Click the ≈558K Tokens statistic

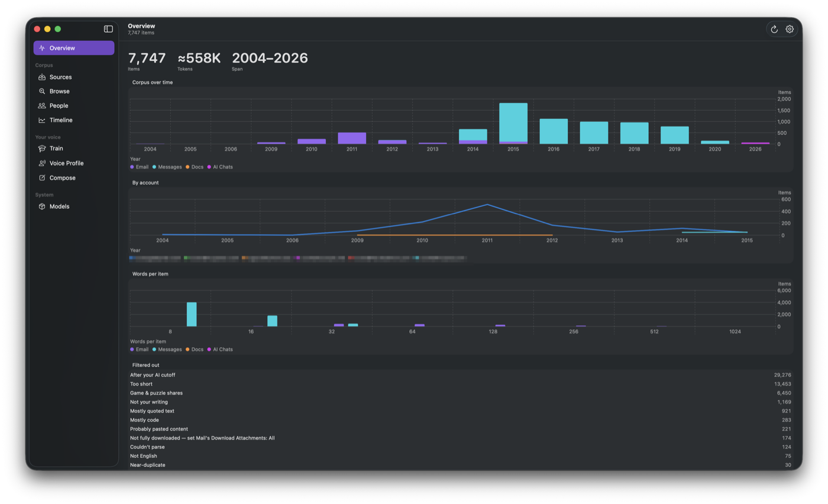pos(199,61)
